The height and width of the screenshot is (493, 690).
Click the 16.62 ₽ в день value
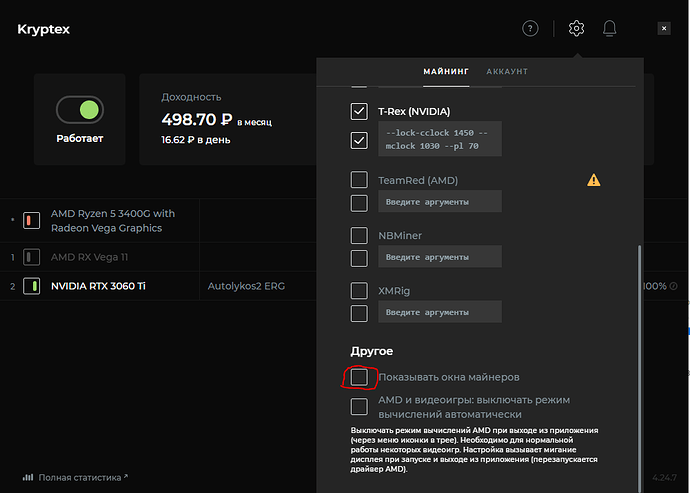click(x=196, y=140)
